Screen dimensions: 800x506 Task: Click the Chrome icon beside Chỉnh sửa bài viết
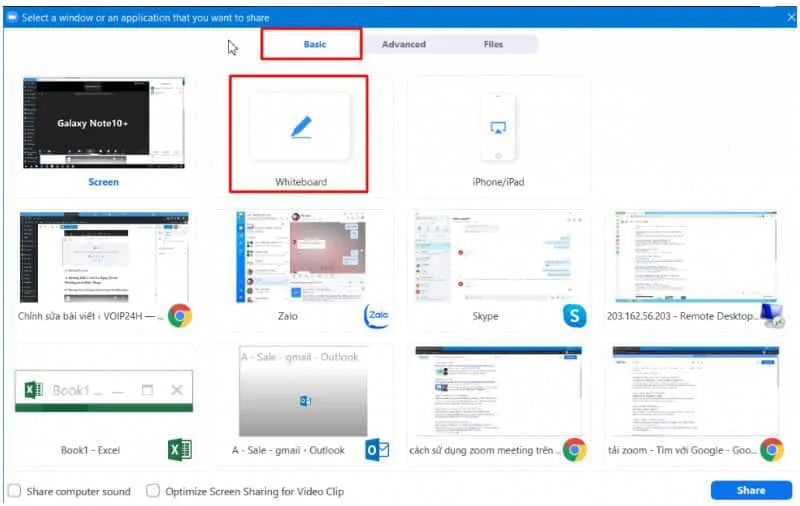[x=180, y=316]
